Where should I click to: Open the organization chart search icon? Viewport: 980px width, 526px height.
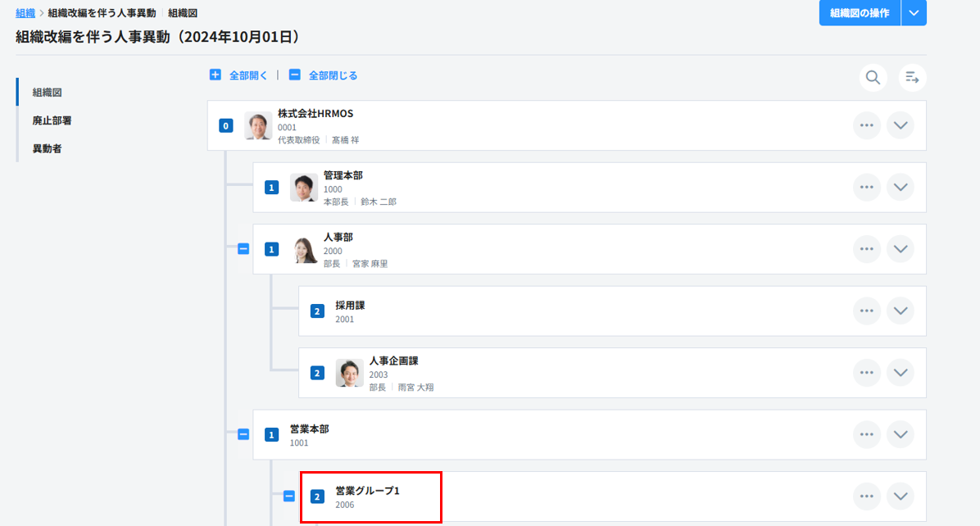click(873, 78)
